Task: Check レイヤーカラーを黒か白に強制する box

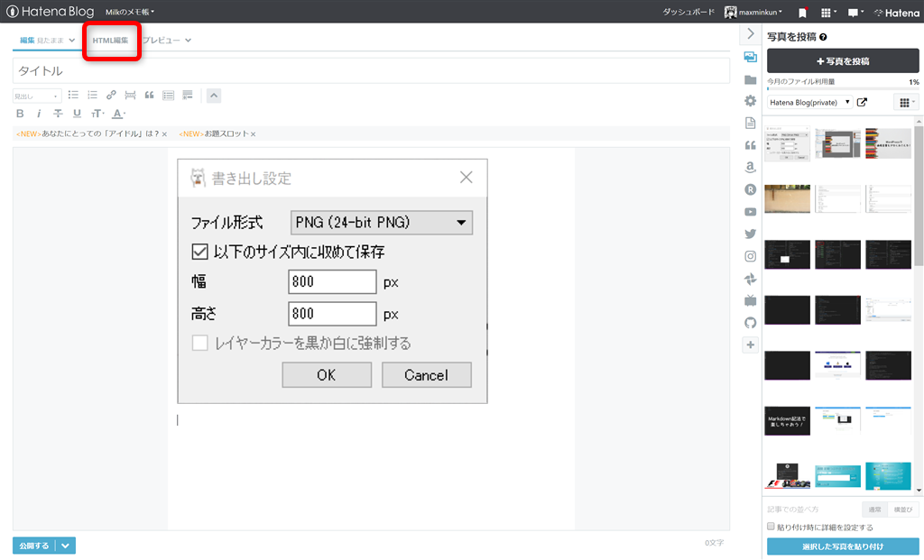Action: (x=199, y=343)
